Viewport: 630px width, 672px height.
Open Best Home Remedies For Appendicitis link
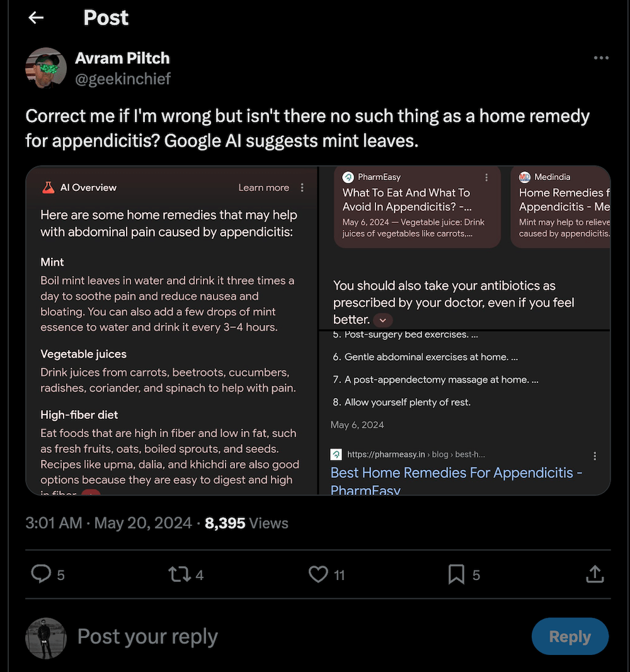pyautogui.click(x=456, y=473)
